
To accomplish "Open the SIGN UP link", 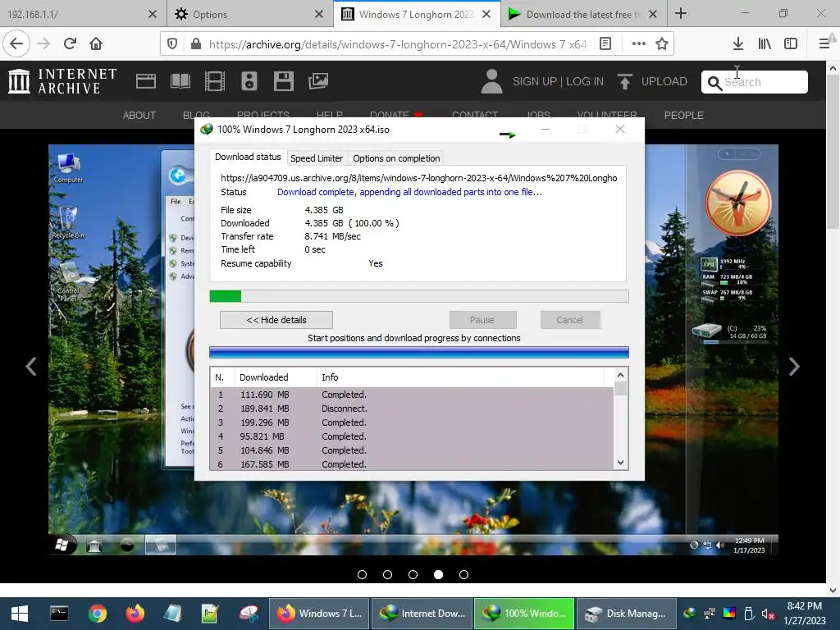I will [535, 81].
